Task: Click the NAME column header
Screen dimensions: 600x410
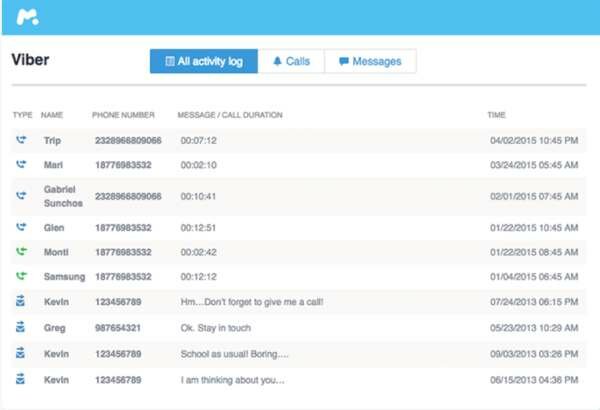Action: tap(52, 115)
